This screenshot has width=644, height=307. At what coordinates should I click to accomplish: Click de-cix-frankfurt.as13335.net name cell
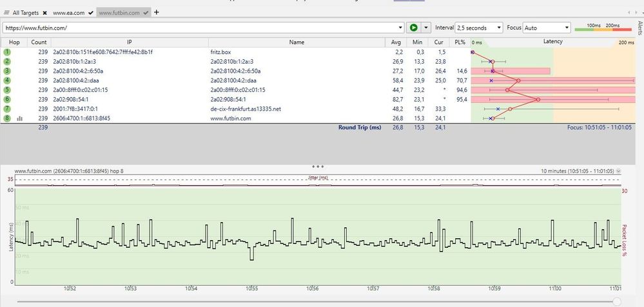tap(246, 109)
